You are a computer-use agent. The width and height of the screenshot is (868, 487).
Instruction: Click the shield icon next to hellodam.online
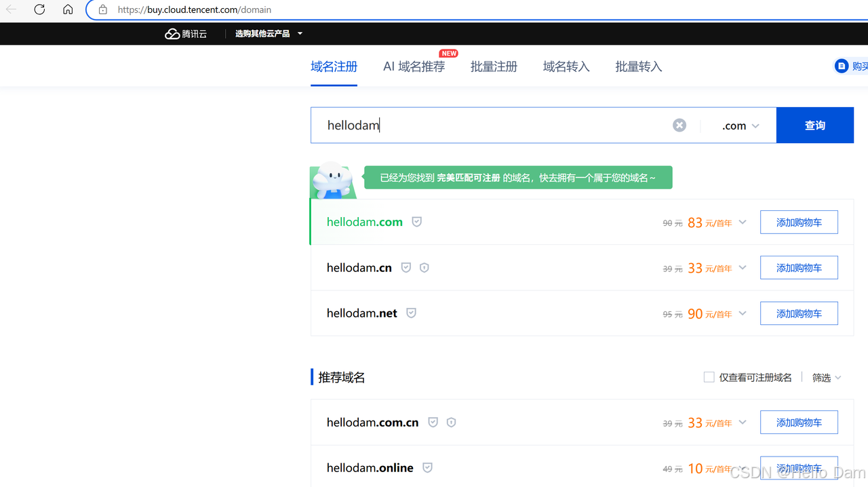(427, 467)
